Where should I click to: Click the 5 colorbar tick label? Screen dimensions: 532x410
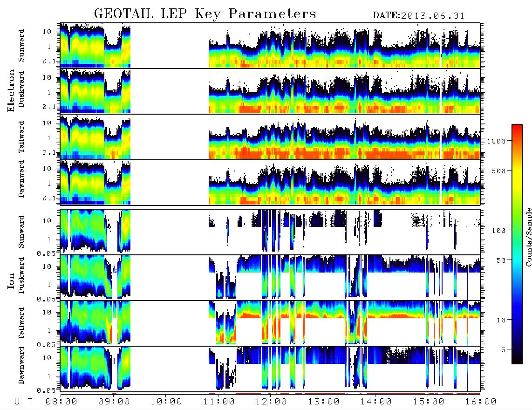(503, 350)
